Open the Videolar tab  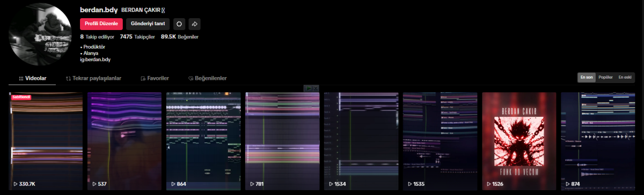33,78
